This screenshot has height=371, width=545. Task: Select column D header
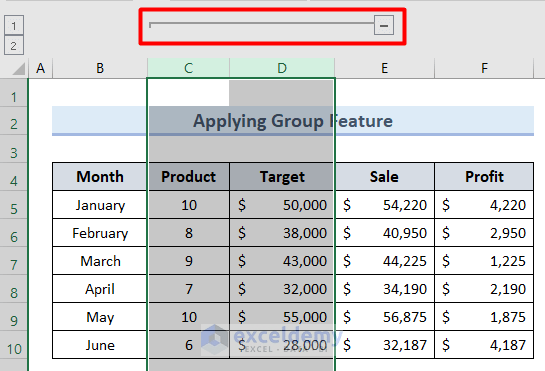point(282,68)
